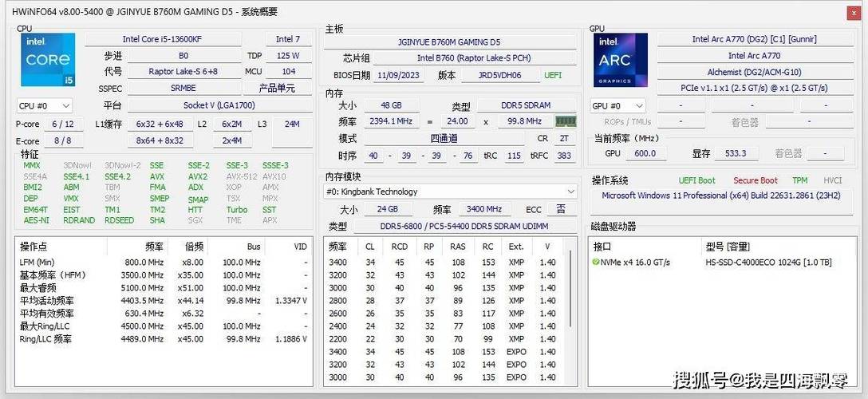
Task: Click the HVCI label
Action: 833,180
